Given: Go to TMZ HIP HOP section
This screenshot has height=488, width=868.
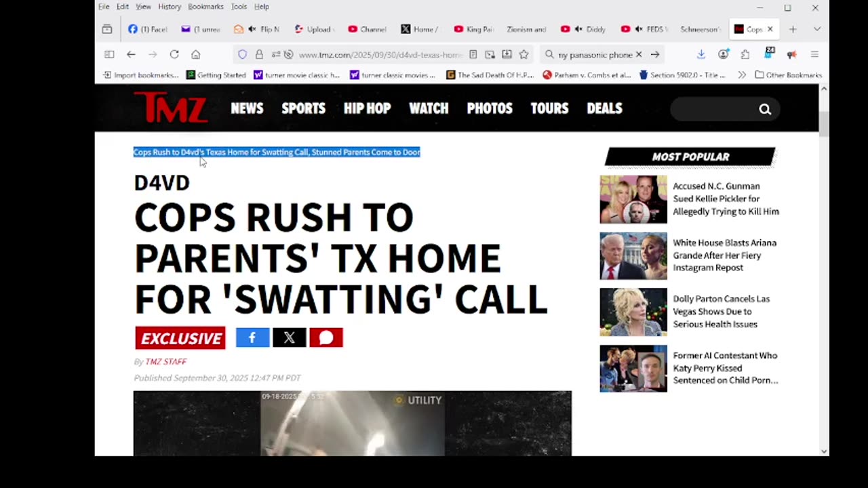Looking at the screenshot, I should [367, 108].
